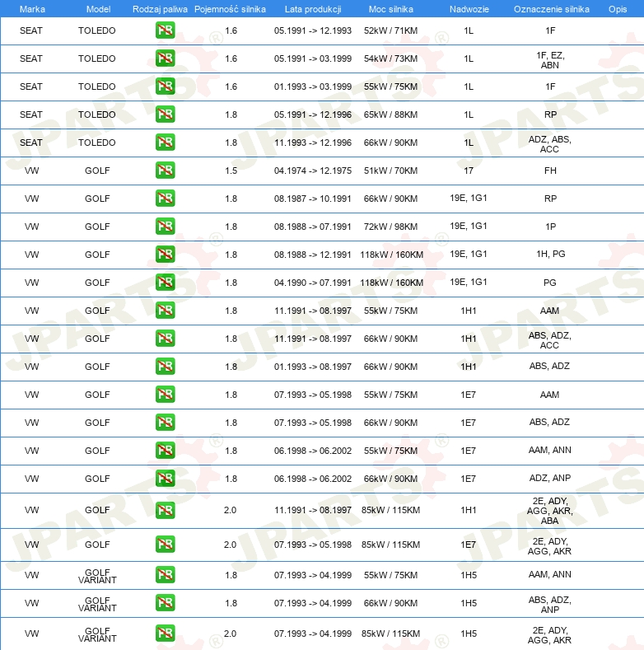Image resolution: width=644 pixels, height=650 pixels.
Task: Click petrol fuel icon in Toledo 52kW row
Action: coord(165,30)
